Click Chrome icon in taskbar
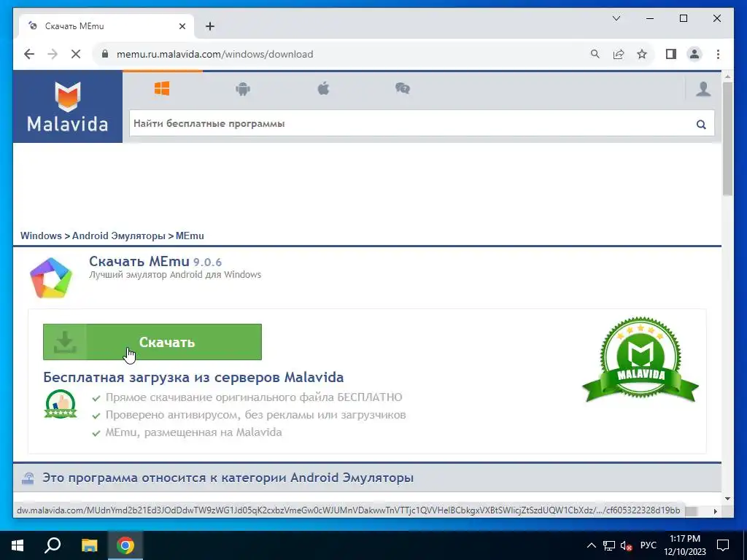Screen dimensions: 747x560 125,545
